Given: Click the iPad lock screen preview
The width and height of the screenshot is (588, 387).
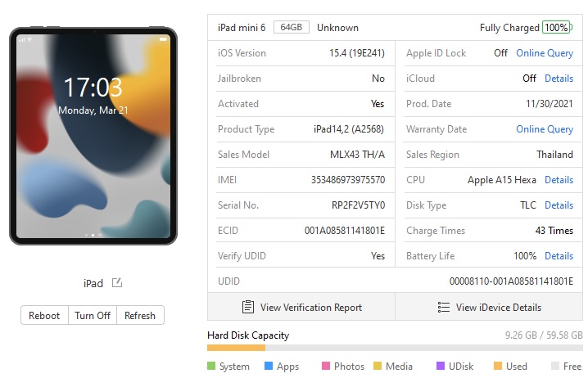Looking at the screenshot, I should click(x=93, y=136).
